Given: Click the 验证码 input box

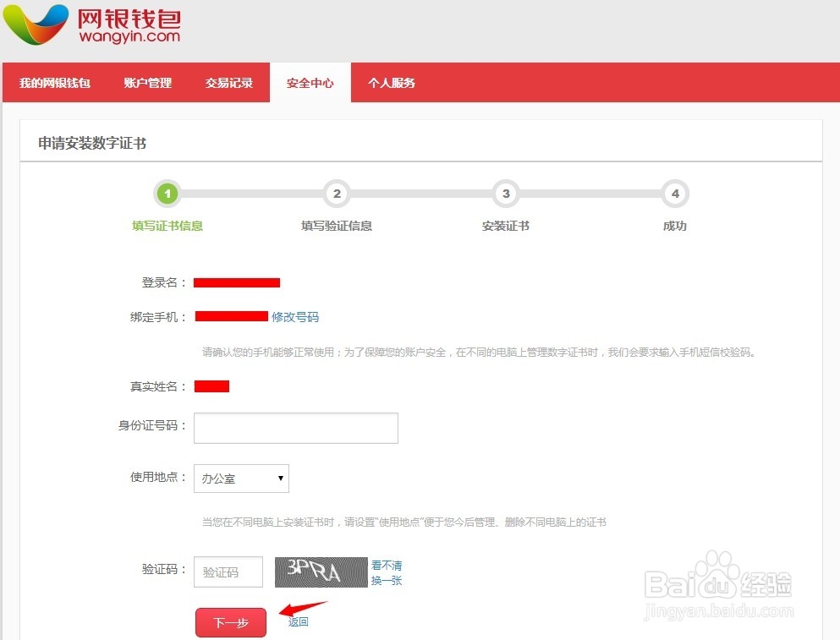Looking at the screenshot, I should point(228,572).
